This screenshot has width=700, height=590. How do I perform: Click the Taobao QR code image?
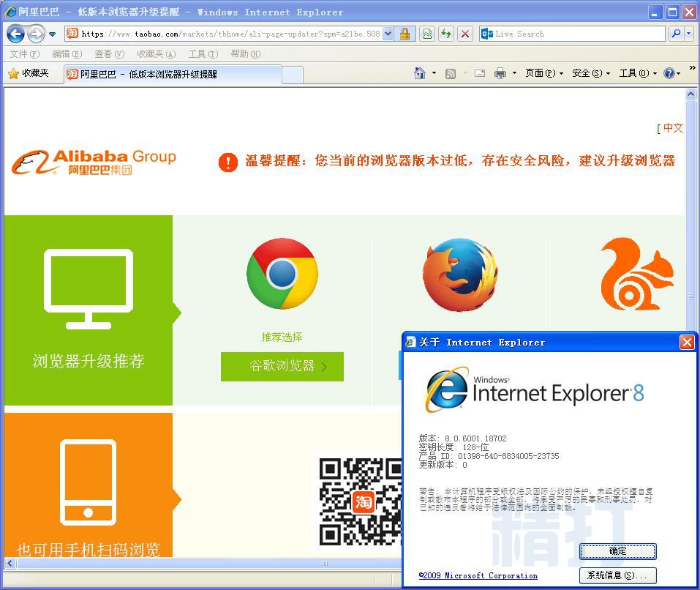(361, 501)
